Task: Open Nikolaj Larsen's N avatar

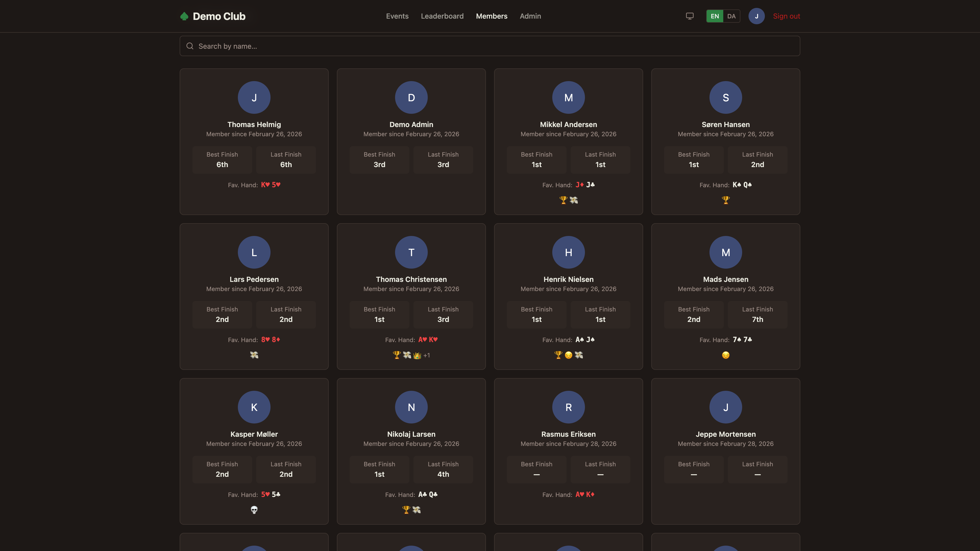Action: click(x=411, y=407)
